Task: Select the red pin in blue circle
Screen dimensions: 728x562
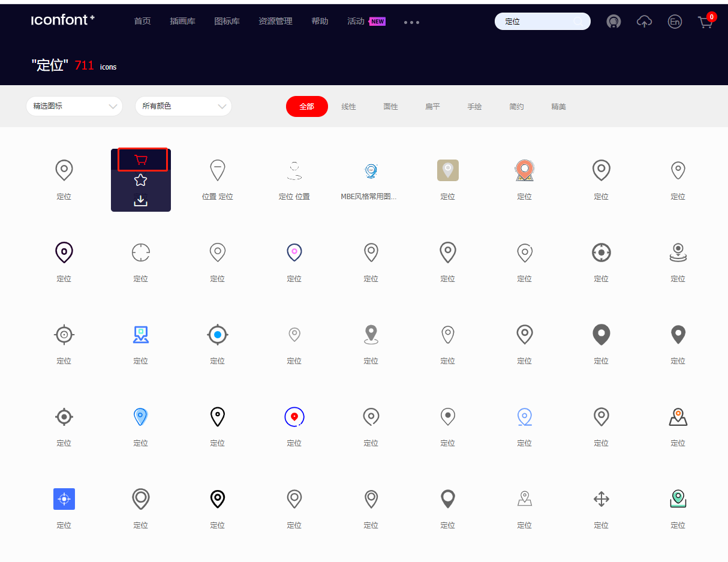Action: (294, 417)
